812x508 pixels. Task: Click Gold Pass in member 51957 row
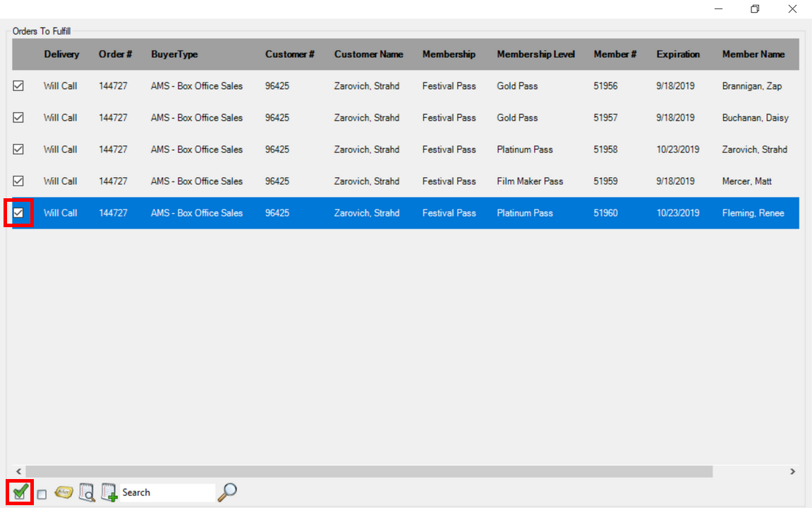click(517, 118)
